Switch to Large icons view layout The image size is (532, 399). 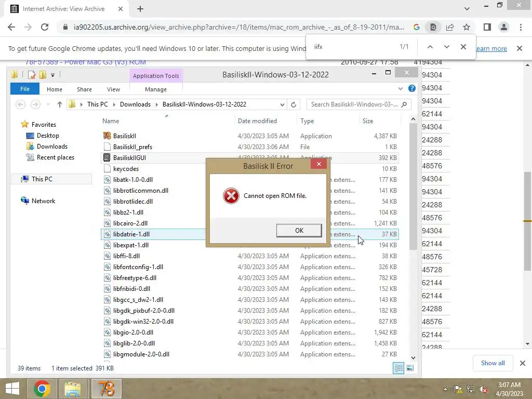tap(410, 368)
